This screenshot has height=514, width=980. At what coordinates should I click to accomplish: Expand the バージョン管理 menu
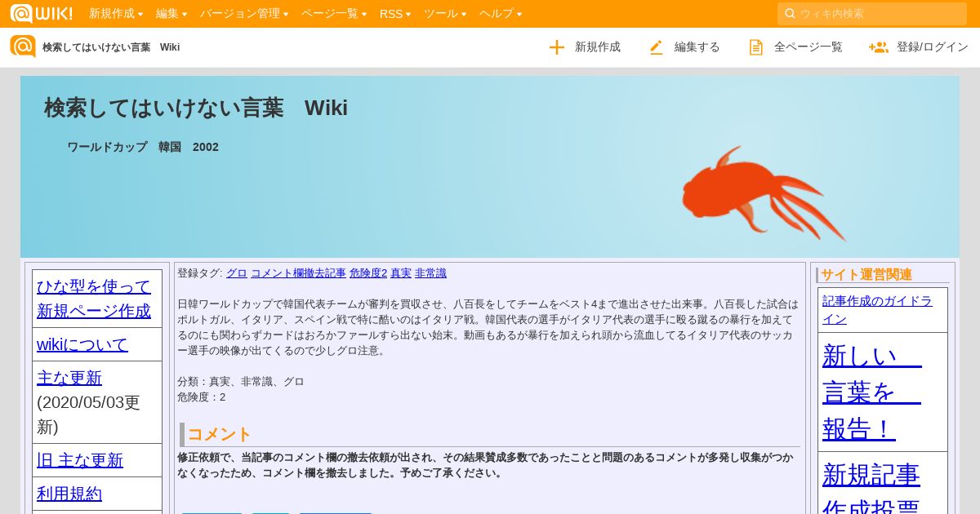click(244, 13)
